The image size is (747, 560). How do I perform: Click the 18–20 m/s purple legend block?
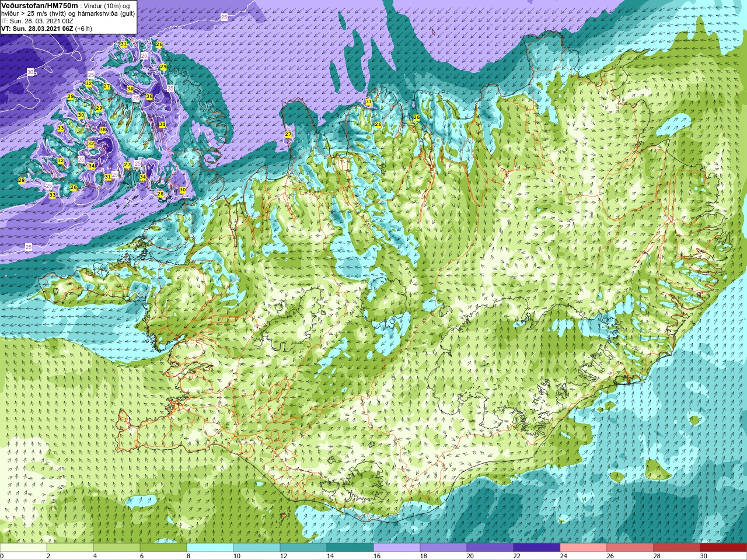[x=444, y=548]
